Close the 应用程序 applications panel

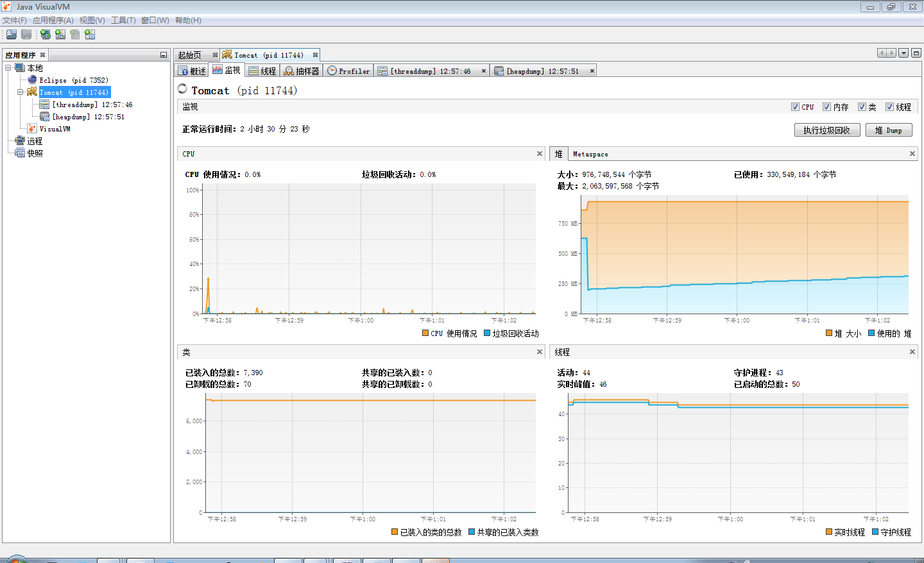pos(43,55)
